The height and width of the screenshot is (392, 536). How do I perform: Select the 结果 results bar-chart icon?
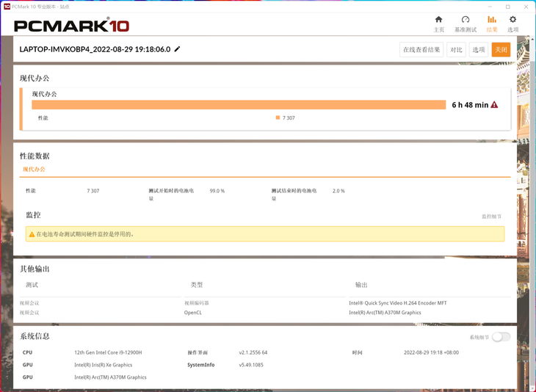491,20
